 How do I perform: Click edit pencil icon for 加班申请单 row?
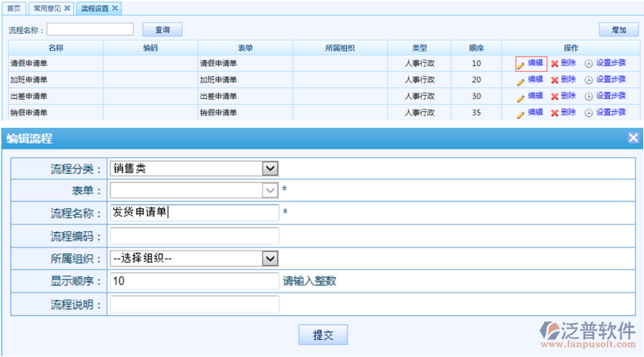point(521,80)
